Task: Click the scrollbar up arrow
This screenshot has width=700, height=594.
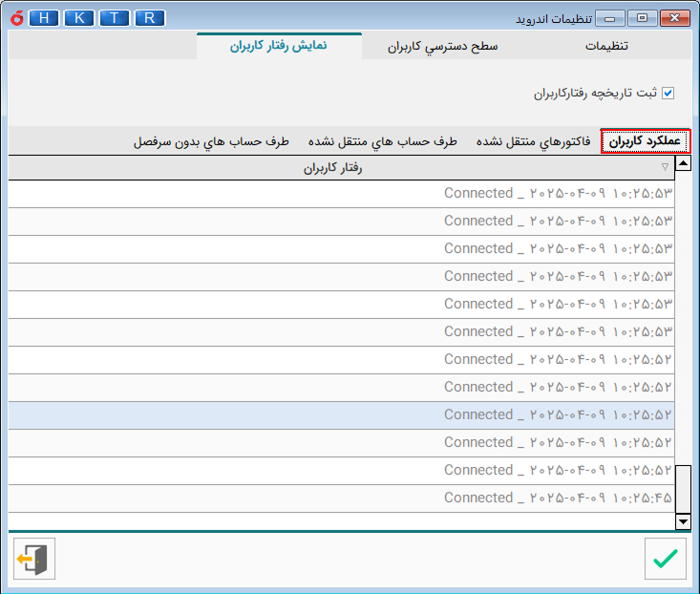Action: pos(683,164)
